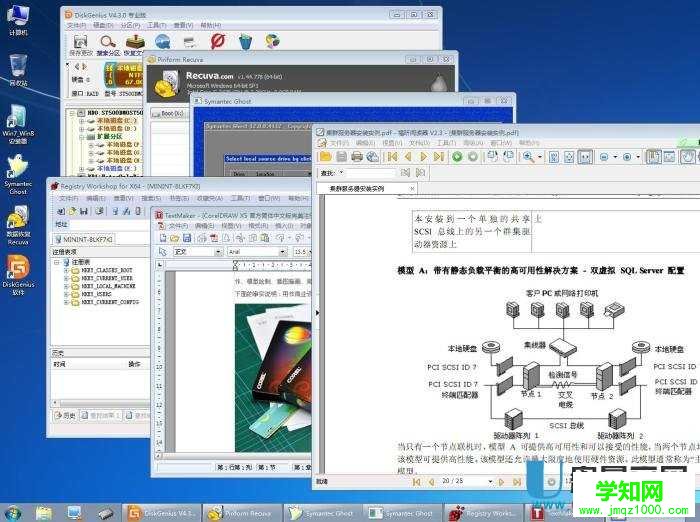Open the DiskGenius desktop shortcut
700x522 pixels.
tap(18, 276)
